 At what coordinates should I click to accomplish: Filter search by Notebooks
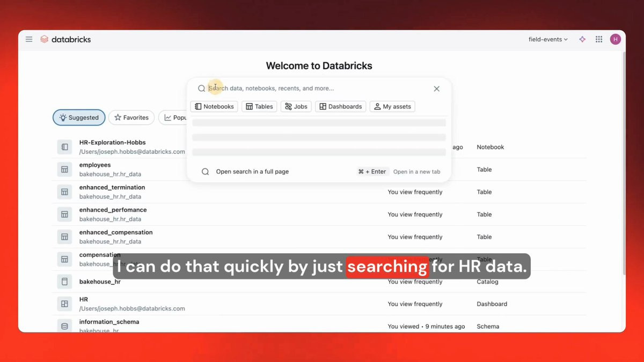pyautogui.click(x=214, y=106)
